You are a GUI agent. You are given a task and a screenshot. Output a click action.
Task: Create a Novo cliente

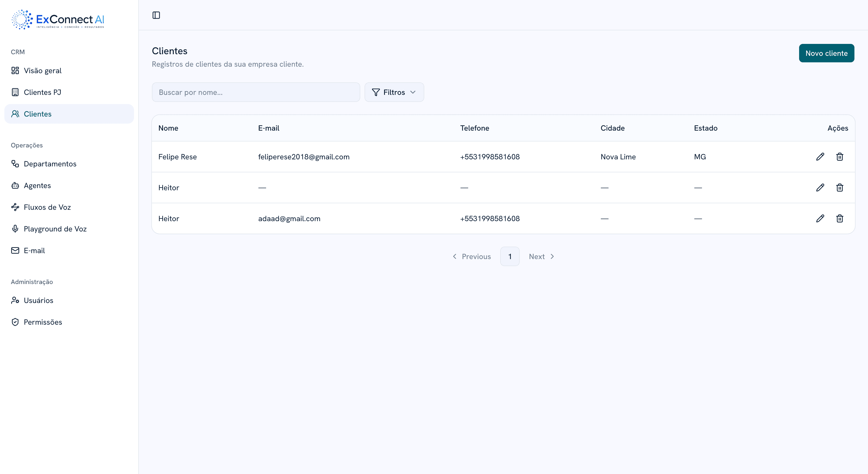[x=826, y=53]
